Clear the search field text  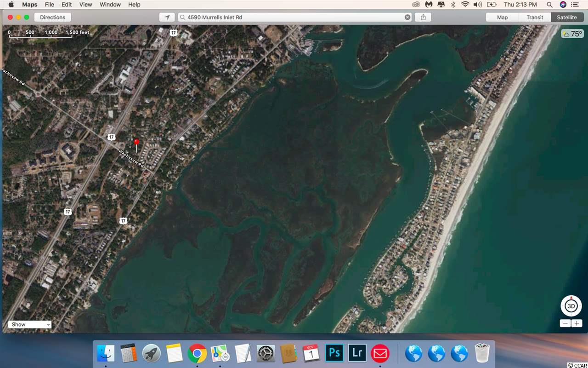pyautogui.click(x=407, y=17)
